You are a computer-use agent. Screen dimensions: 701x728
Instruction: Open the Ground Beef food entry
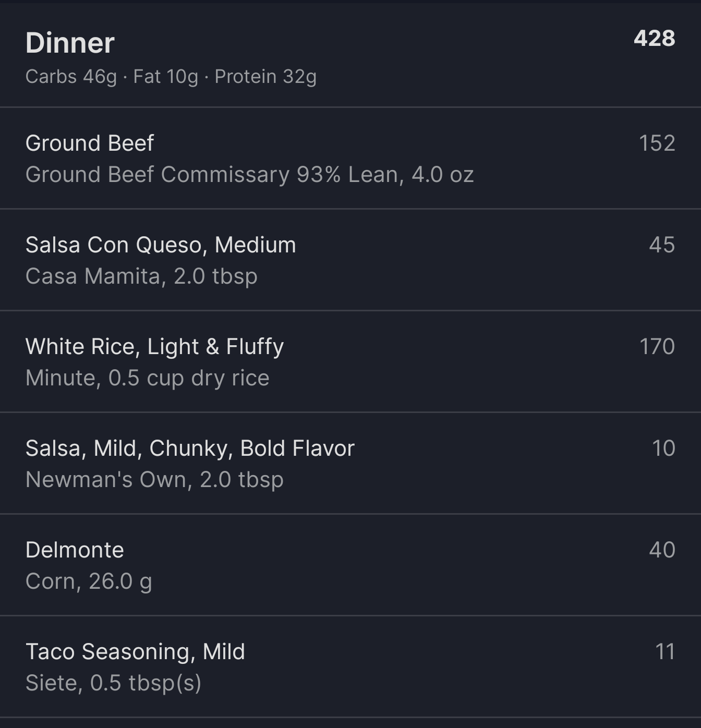click(x=350, y=158)
